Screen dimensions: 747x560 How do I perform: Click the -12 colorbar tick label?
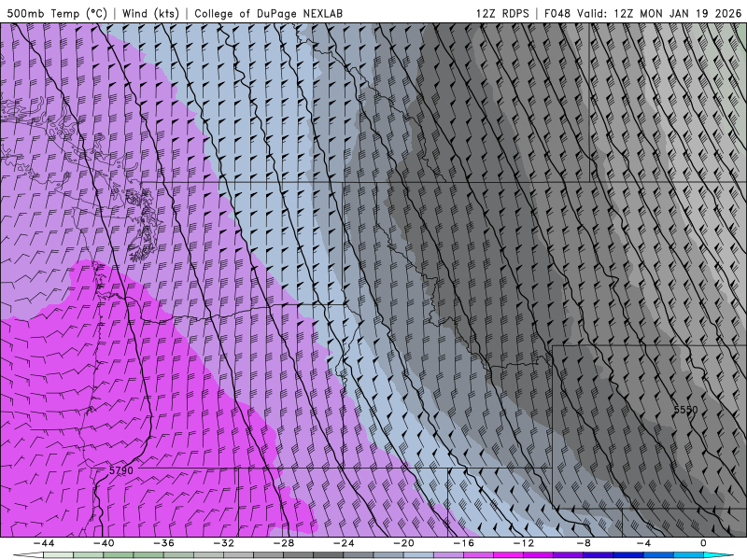tap(524, 543)
